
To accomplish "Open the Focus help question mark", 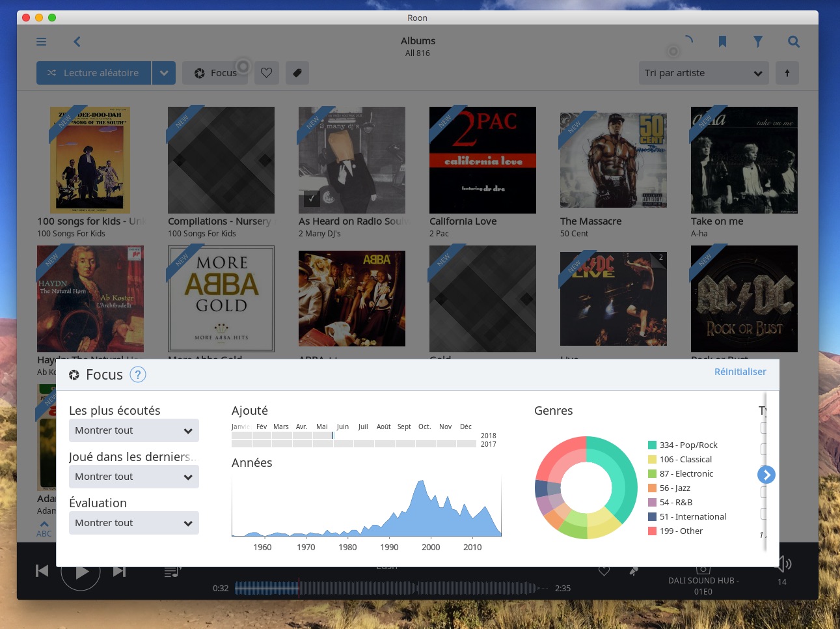I will click(138, 374).
